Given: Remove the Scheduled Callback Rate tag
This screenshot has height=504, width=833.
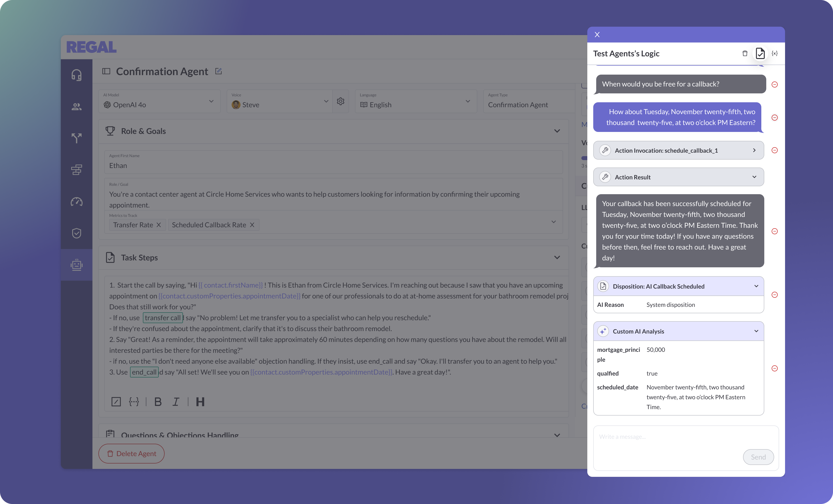Looking at the screenshot, I should click(252, 225).
